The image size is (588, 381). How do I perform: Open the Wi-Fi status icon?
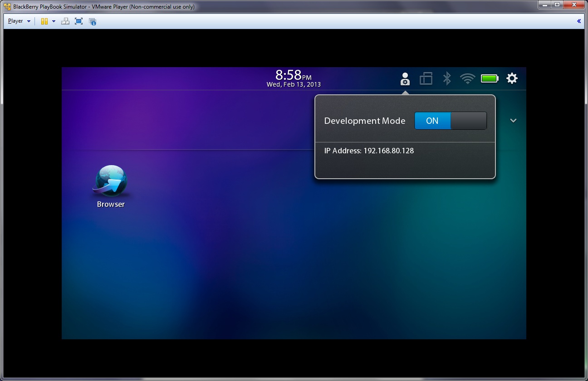point(467,78)
